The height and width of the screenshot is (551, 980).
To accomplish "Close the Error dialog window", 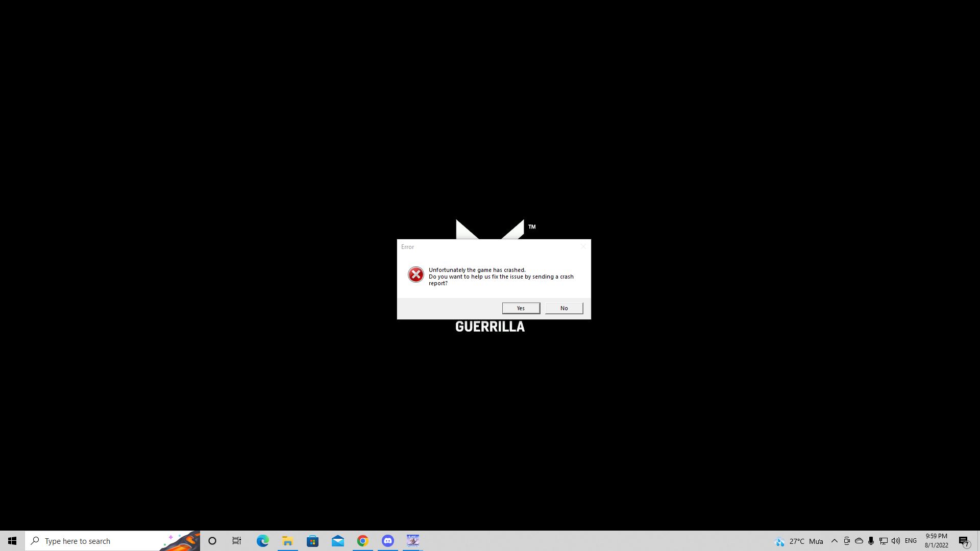I will pos(583,246).
